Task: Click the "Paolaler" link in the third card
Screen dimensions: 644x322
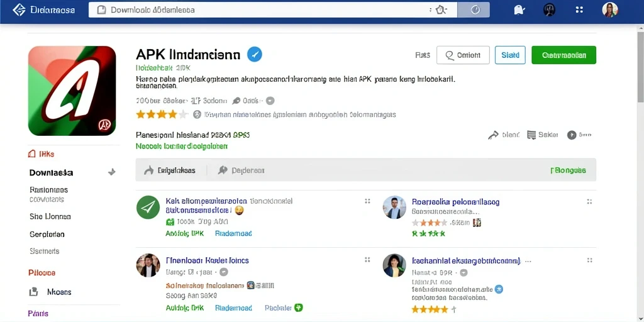Action: pos(278,308)
